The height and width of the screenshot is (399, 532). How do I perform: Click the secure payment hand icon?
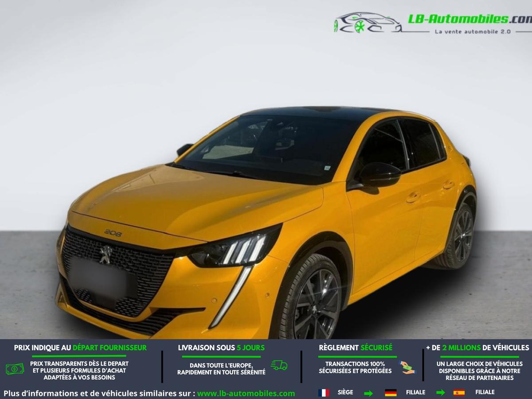408,367
